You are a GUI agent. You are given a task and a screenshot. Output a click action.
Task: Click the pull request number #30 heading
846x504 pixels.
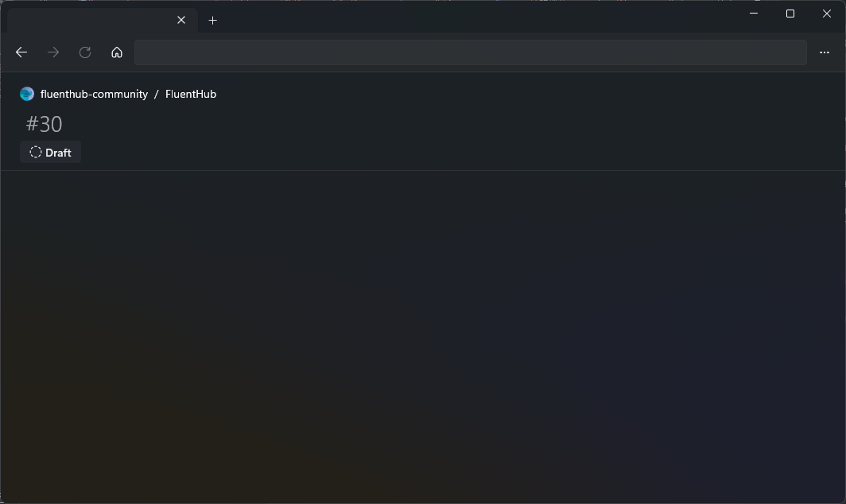tap(45, 124)
